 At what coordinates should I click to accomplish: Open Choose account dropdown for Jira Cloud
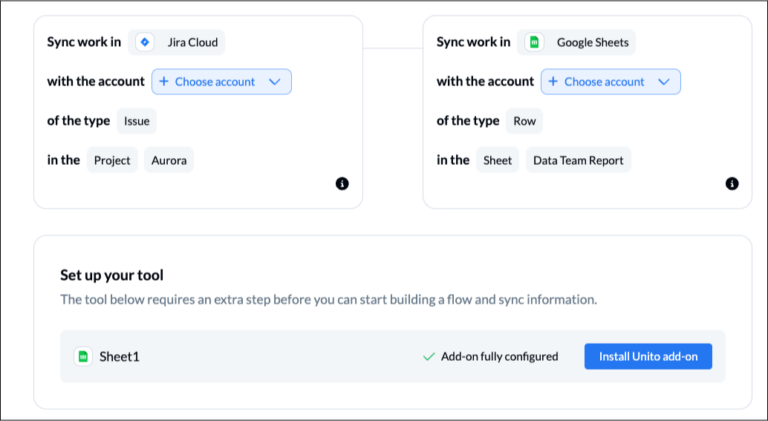[221, 82]
